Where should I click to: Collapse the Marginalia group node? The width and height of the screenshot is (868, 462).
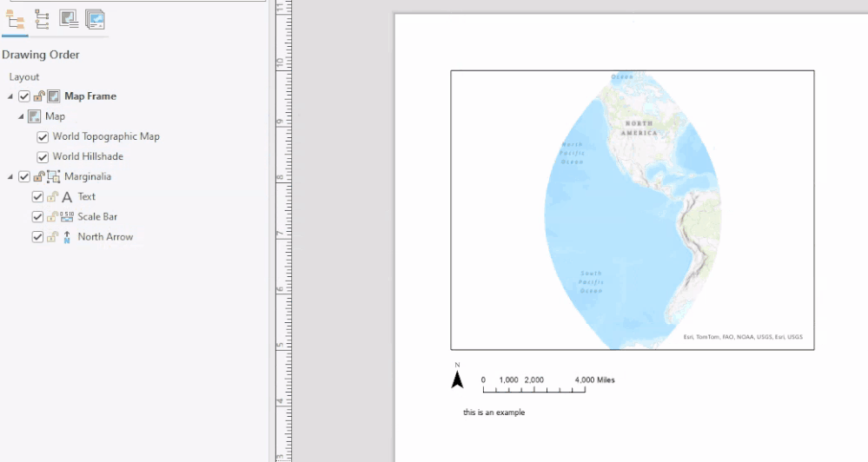pos(10,176)
